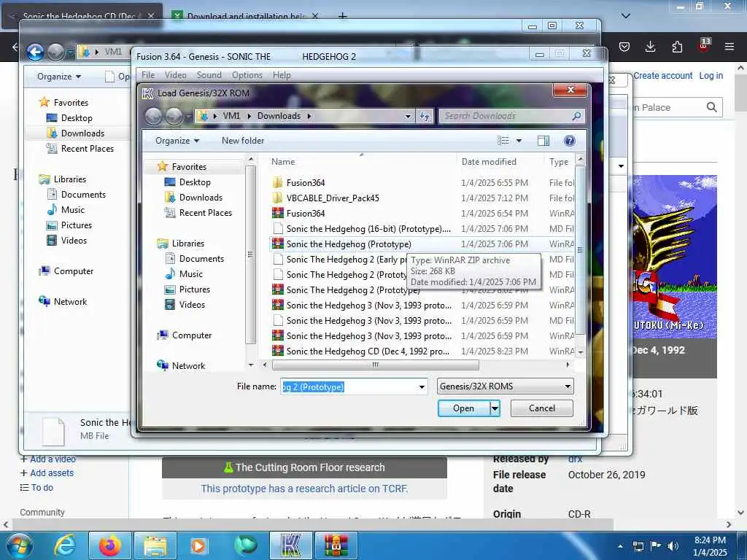Screen dimensions: 747x560
Task: Open Organize dropdown in background Explorer window
Action: (x=59, y=77)
